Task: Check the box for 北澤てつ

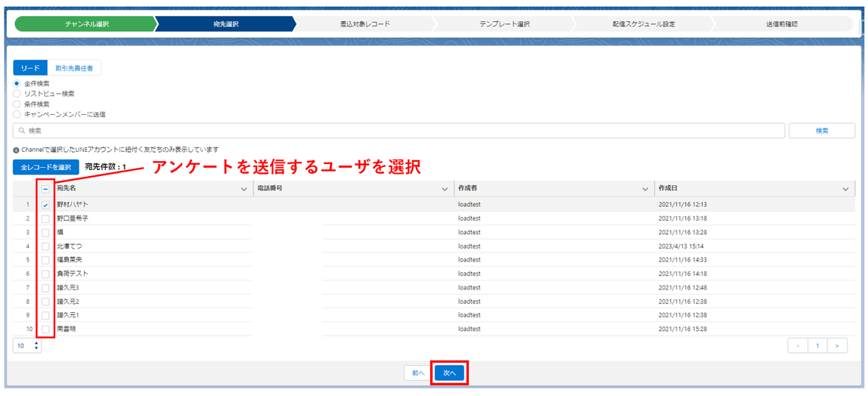Action: click(x=45, y=246)
